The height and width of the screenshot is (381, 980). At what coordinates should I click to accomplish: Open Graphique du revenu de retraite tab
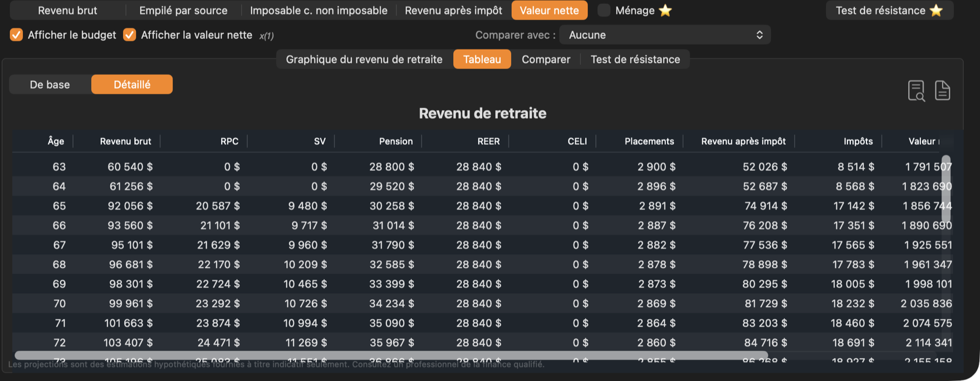[364, 59]
